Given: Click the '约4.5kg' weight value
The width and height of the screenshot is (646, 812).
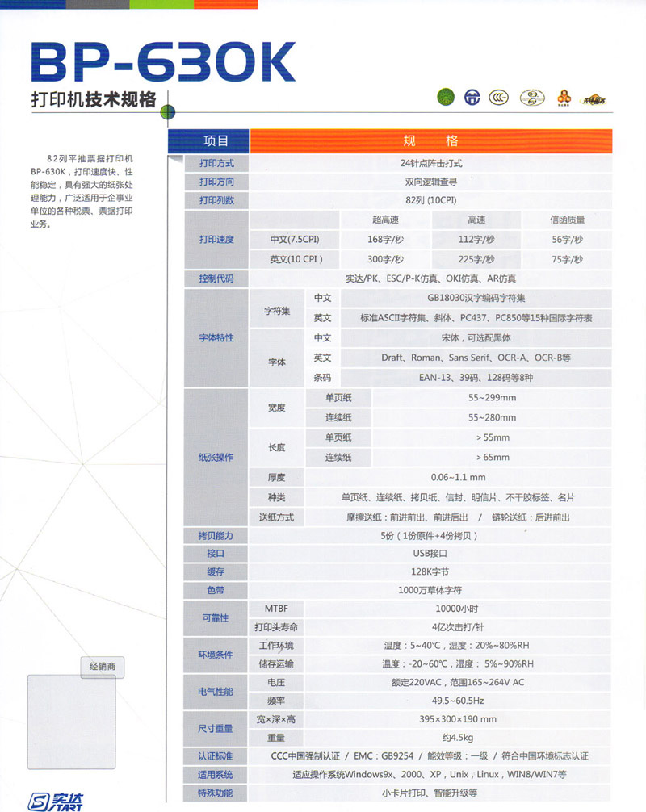Looking at the screenshot, I should (x=458, y=738).
